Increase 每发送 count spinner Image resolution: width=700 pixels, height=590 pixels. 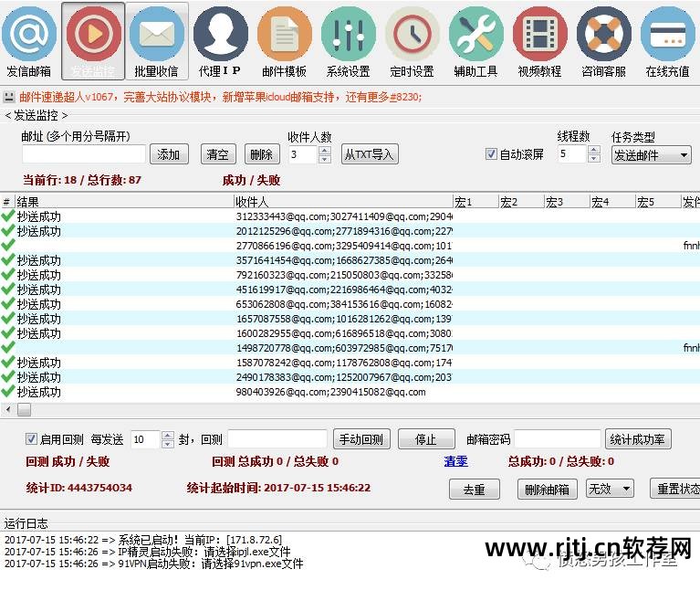tap(167, 435)
